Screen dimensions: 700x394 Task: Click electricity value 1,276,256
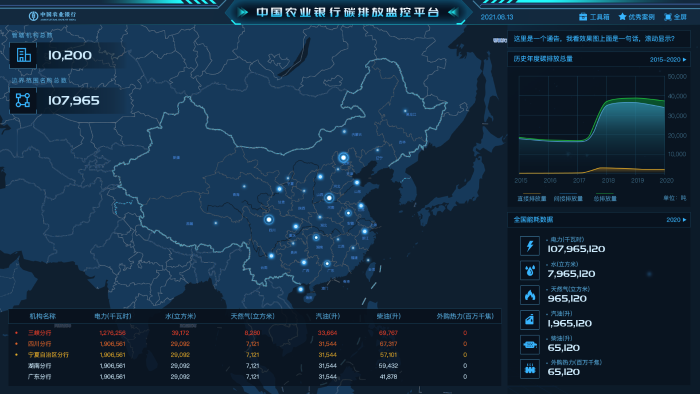click(112, 333)
